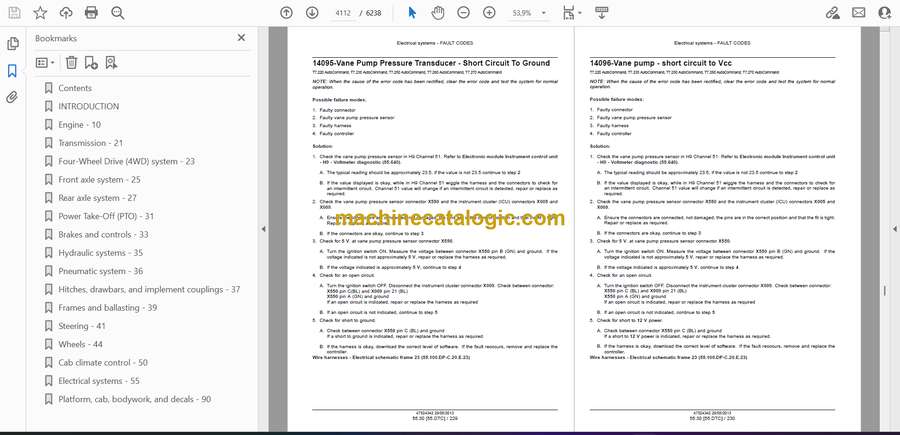Delete the selected bookmark with the trash icon
The height and width of the screenshot is (435, 900).
[x=71, y=63]
